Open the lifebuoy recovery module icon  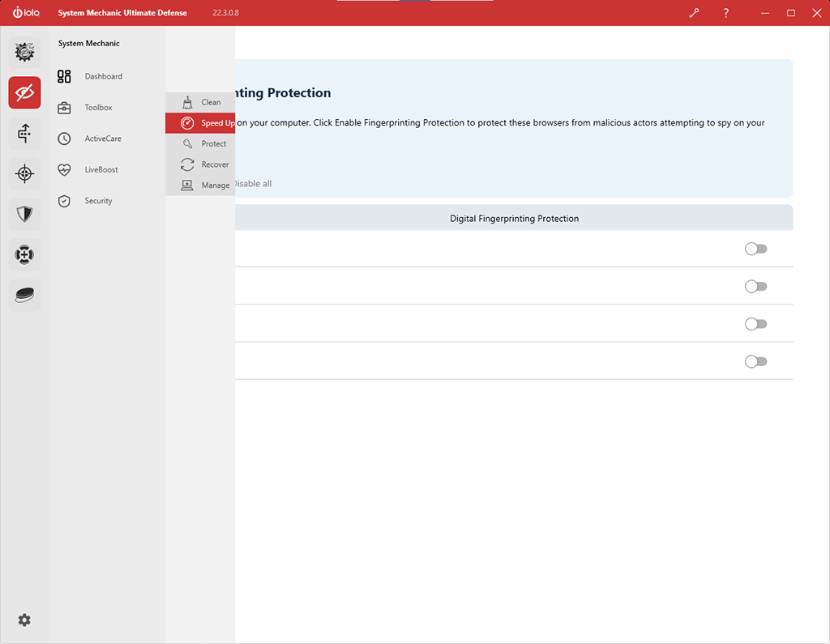point(24,254)
